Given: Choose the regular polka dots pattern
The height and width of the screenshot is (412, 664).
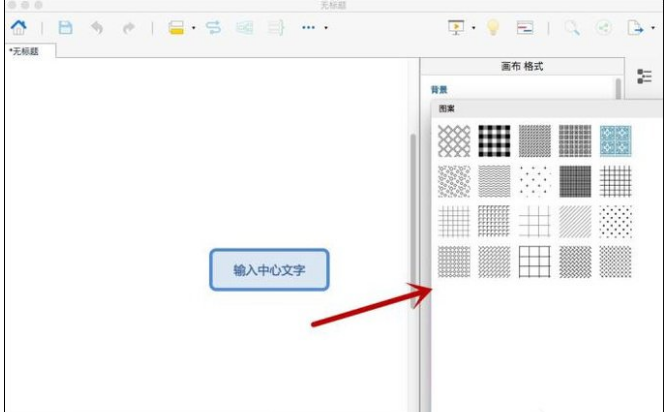Looking at the screenshot, I should (x=615, y=221).
